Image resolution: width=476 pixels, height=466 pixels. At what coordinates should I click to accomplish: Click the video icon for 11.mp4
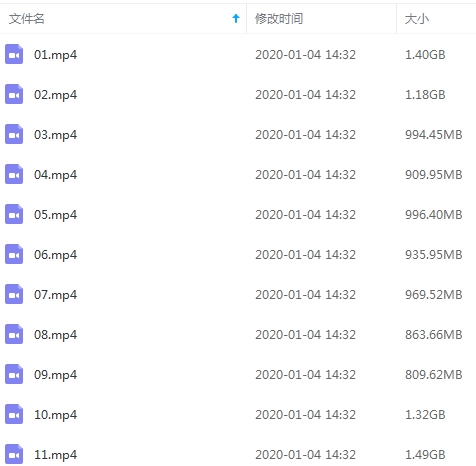click(x=14, y=454)
